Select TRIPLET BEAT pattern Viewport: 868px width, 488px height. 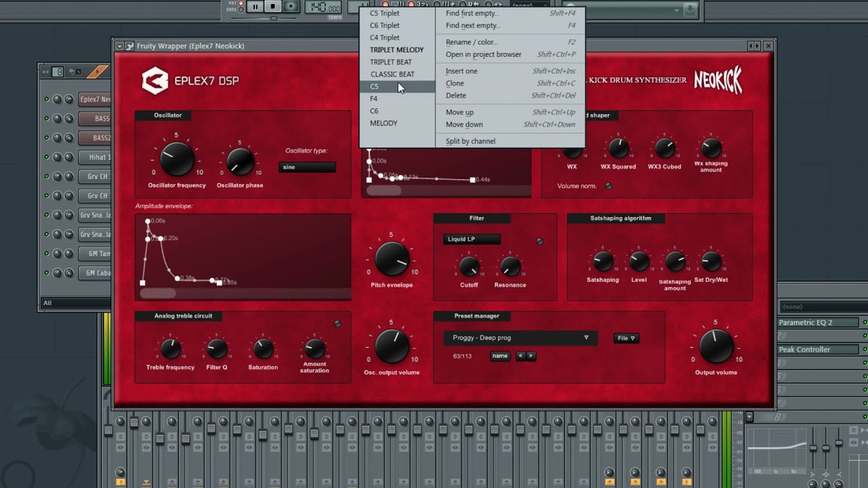[397, 62]
